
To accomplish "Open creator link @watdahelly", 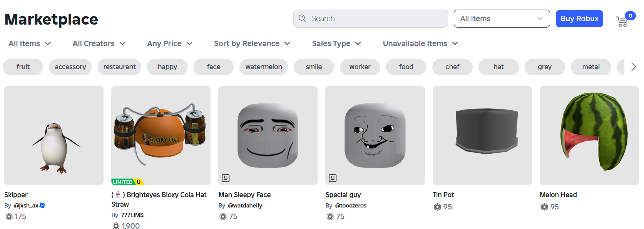I will tap(245, 206).
